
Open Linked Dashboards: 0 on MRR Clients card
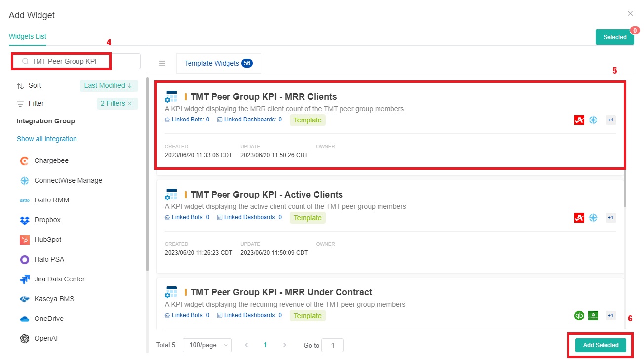(x=249, y=120)
